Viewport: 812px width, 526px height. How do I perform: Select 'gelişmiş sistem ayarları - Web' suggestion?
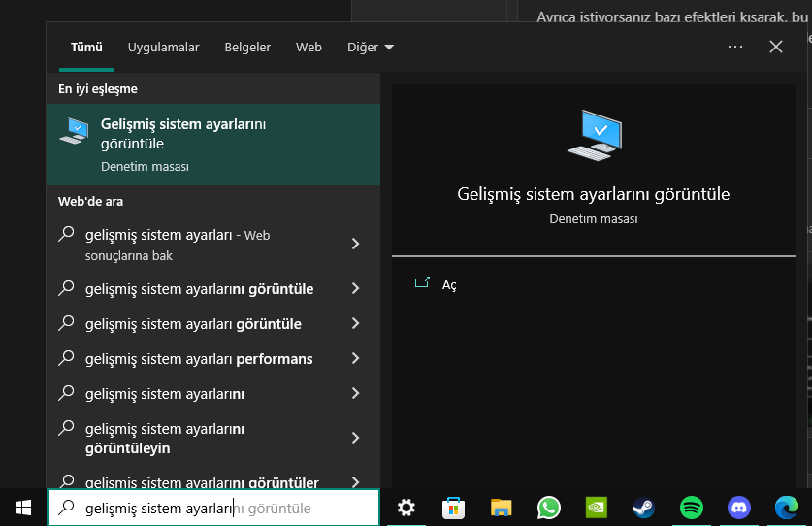click(212, 245)
